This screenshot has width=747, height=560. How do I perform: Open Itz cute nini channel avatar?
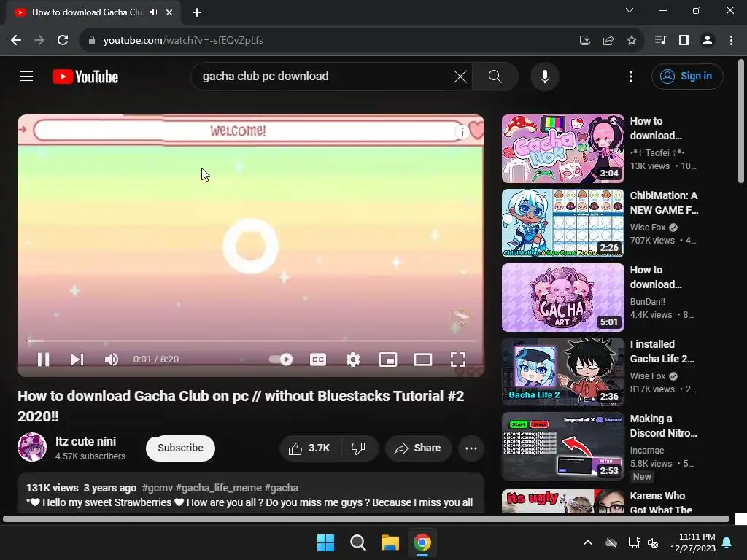coord(32,447)
